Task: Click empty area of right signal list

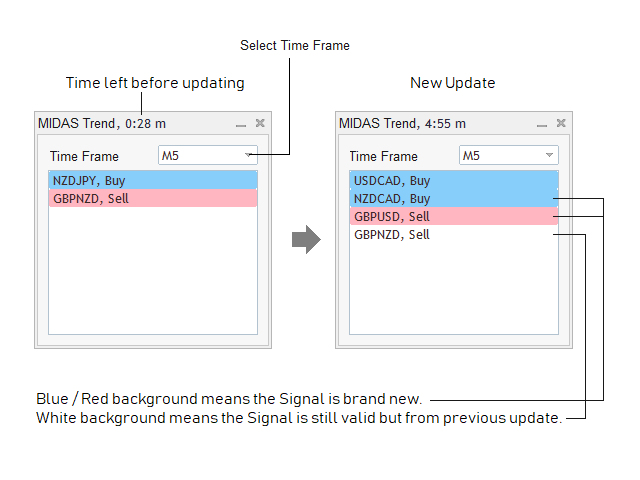Action: [454, 290]
